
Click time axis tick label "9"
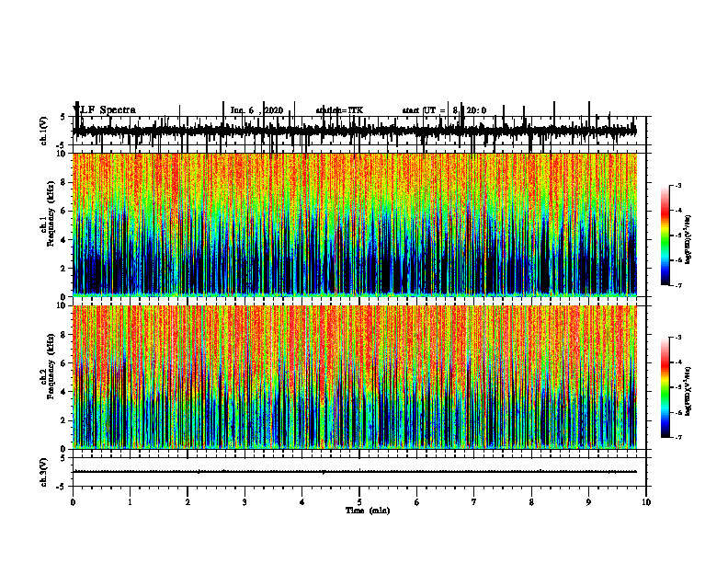point(588,502)
